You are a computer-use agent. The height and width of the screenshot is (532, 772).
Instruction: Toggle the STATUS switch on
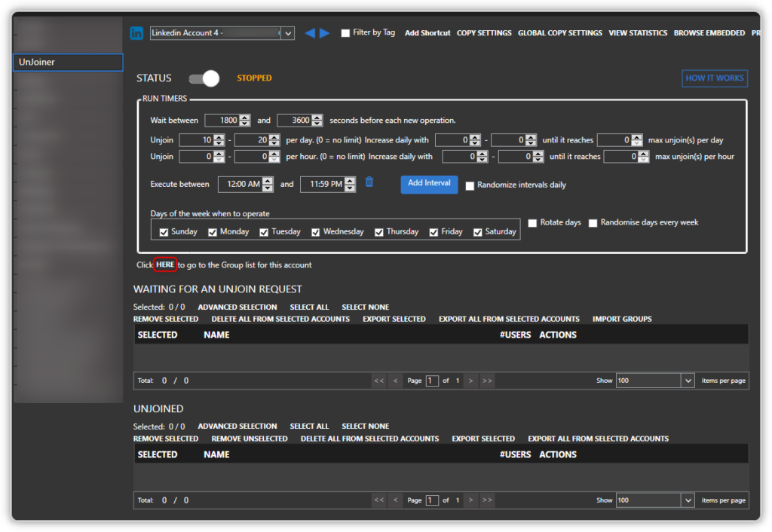coord(204,78)
